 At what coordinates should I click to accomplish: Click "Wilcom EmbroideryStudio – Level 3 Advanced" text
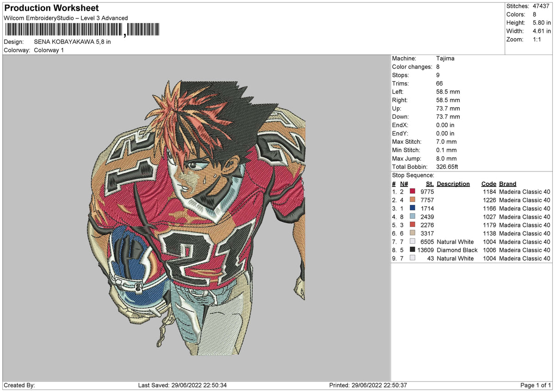click(x=66, y=18)
